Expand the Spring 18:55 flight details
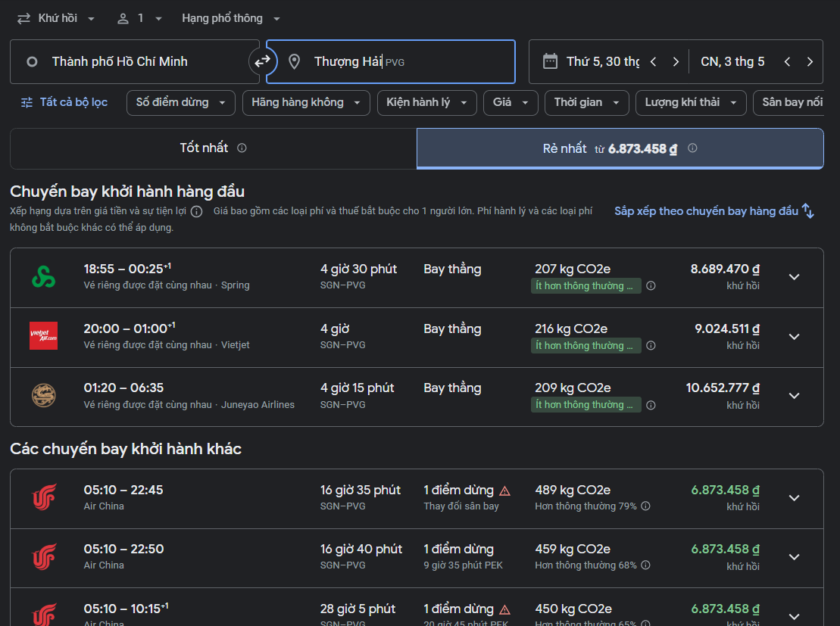840x626 pixels. point(794,277)
